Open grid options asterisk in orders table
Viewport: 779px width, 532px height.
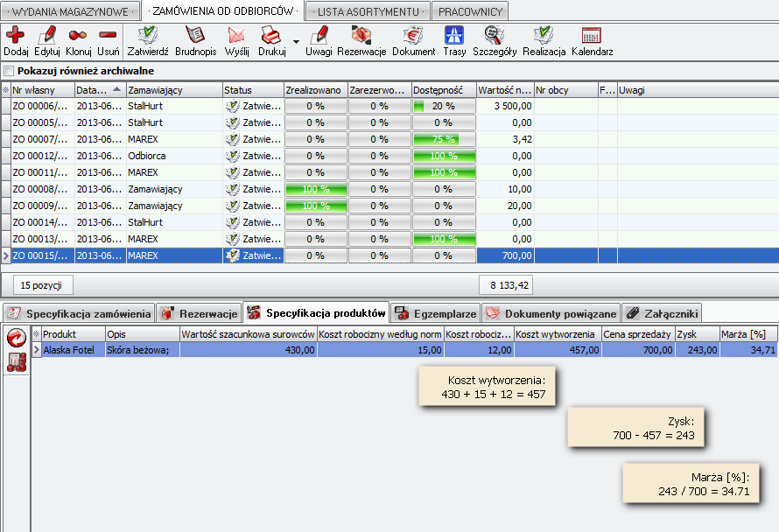tap(6, 90)
